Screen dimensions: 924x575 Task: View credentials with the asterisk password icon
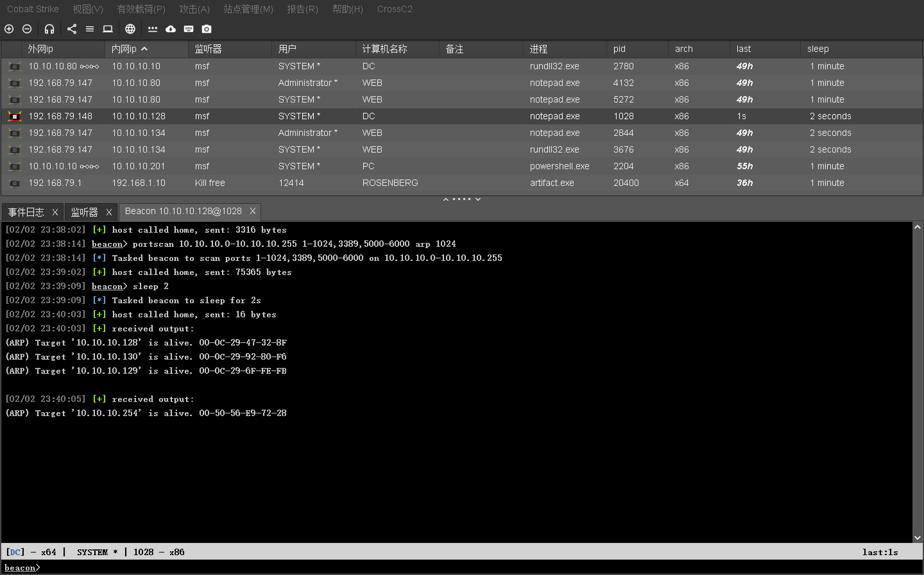[152, 29]
